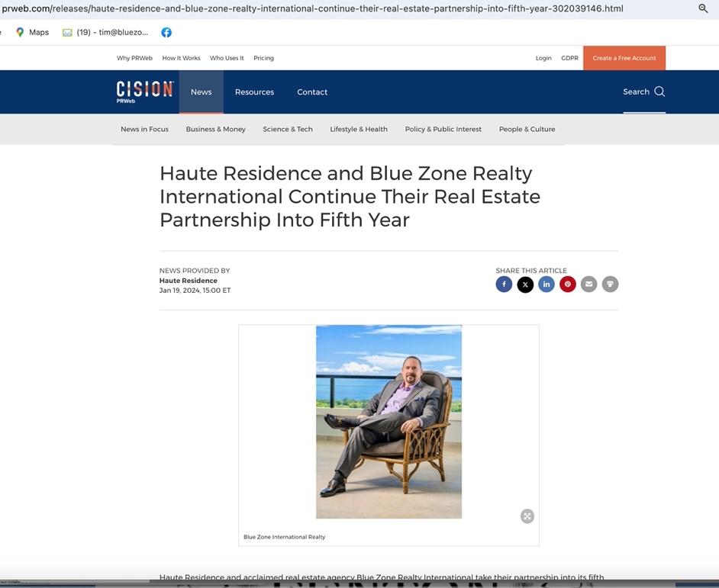The width and height of the screenshot is (719, 588).
Task: Share article on Pinterest
Action: (568, 284)
